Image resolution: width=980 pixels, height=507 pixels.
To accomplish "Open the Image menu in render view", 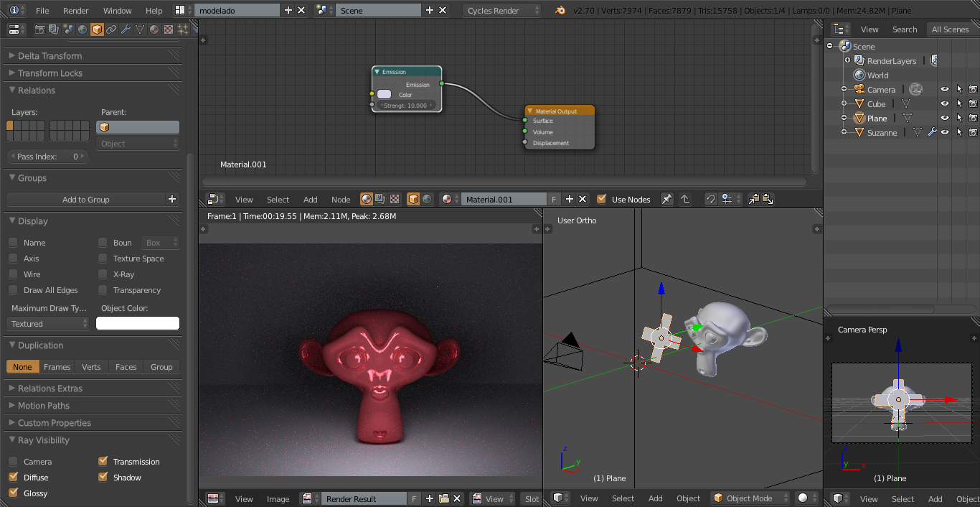I will pyautogui.click(x=278, y=498).
